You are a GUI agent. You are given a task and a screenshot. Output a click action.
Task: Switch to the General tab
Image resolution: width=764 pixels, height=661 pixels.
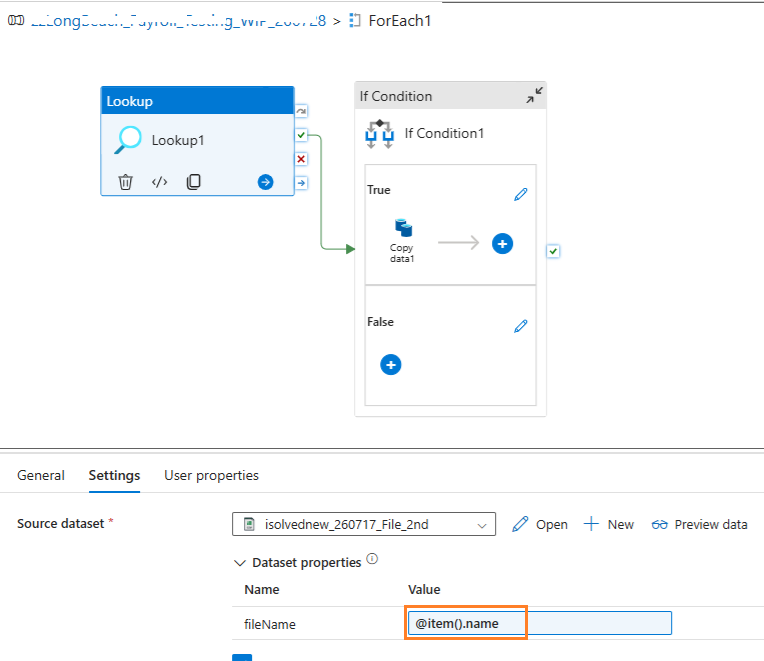(x=41, y=475)
